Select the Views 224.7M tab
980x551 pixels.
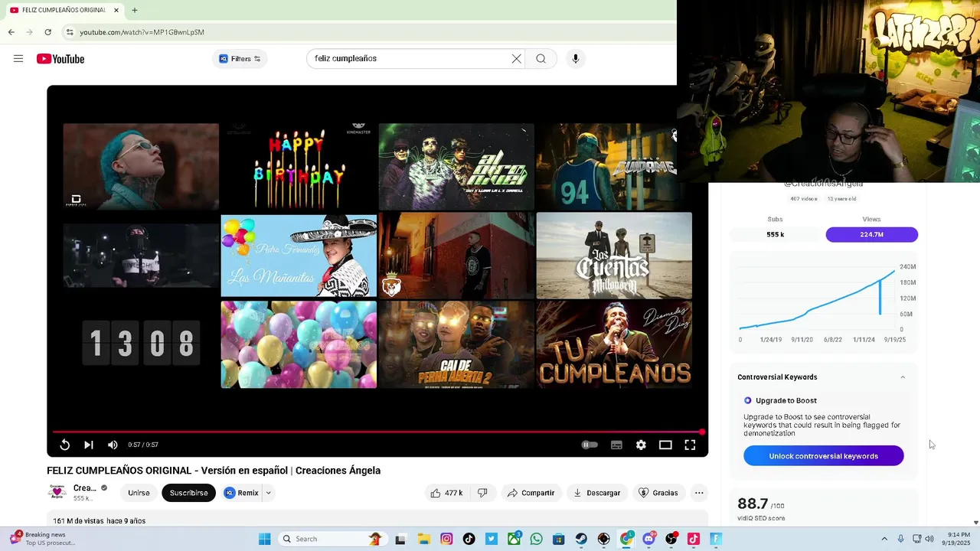871,234
